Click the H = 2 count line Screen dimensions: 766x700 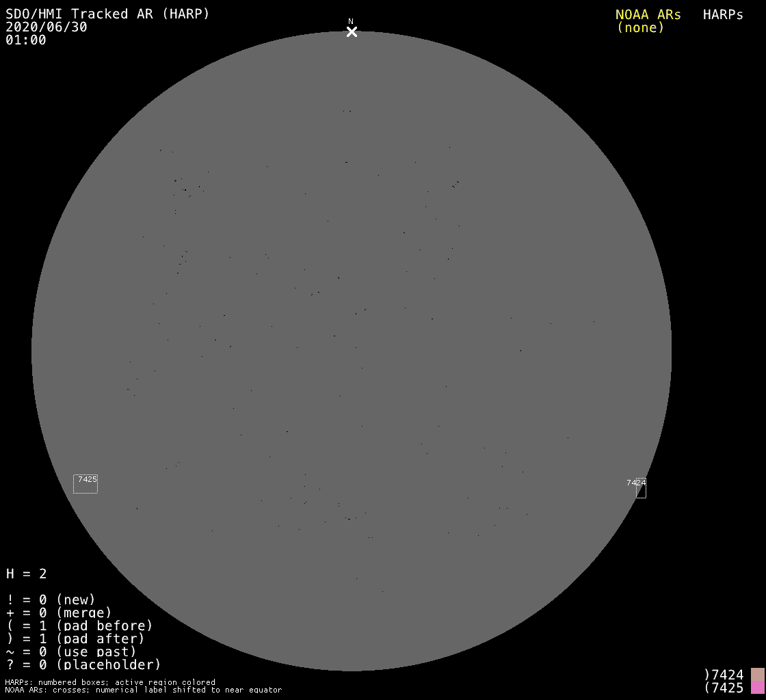27,574
